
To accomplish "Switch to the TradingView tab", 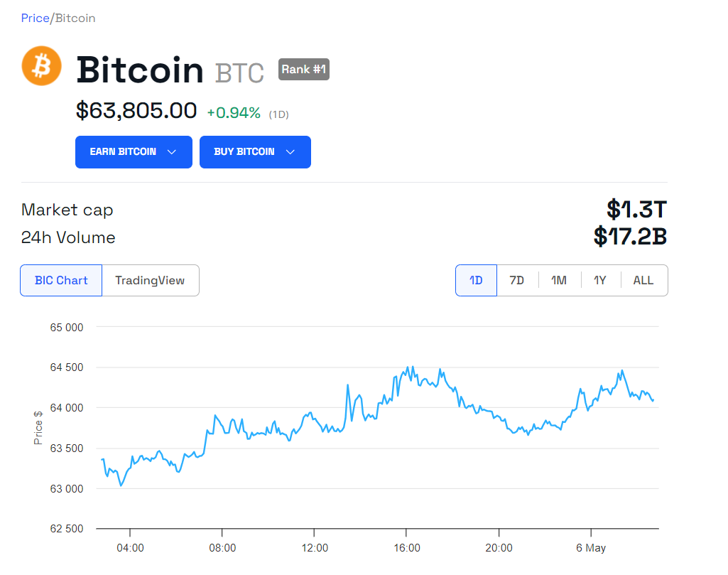I will click(150, 281).
